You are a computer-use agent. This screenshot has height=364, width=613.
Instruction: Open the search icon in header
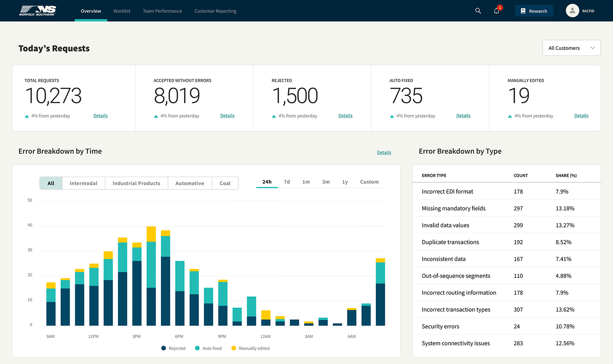(478, 11)
